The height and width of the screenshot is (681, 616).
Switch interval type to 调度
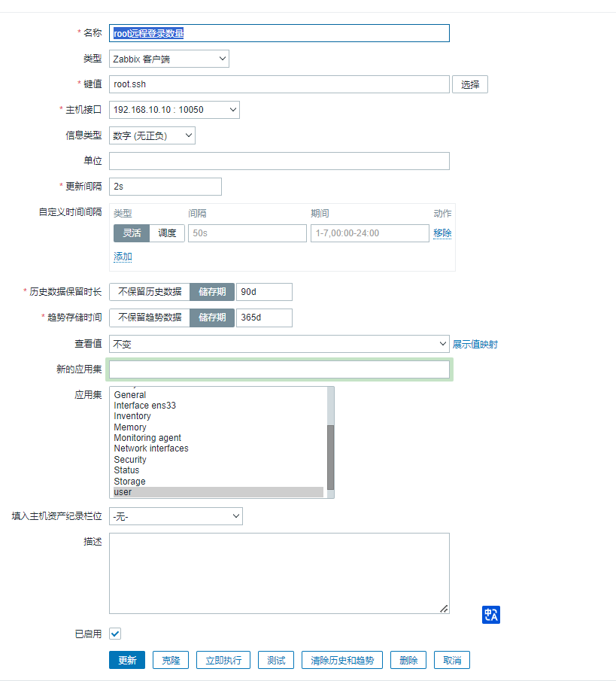pyautogui.click(x=167, y=233)
